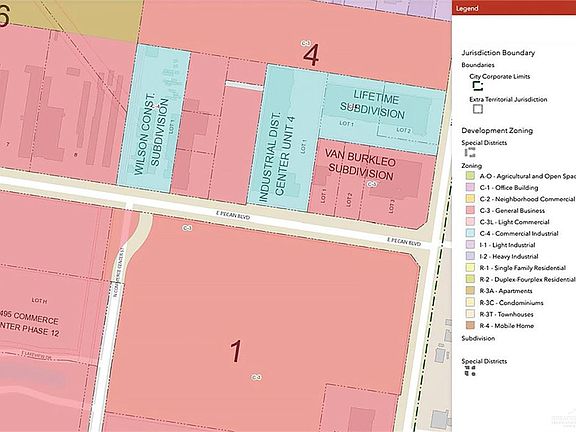Click the C-3 zoning tag below E Pecan Blvd
Image resolution: width=576 pixels, height=432 pixels.
point(187,228)
